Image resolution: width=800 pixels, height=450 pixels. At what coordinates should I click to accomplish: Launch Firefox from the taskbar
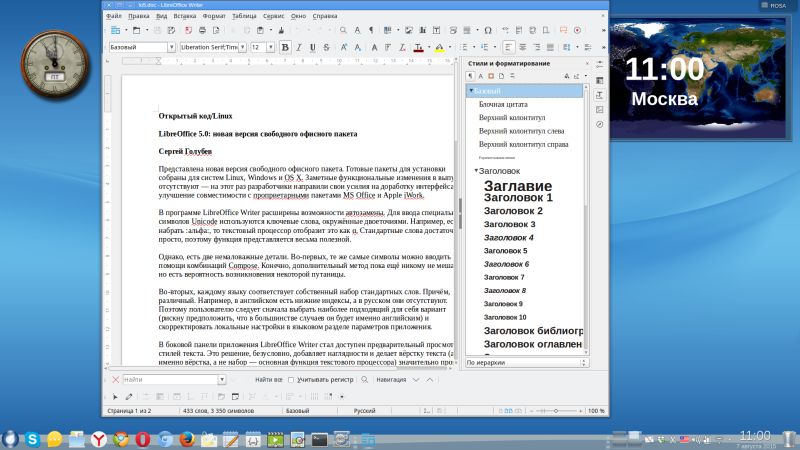click(187, 439)
